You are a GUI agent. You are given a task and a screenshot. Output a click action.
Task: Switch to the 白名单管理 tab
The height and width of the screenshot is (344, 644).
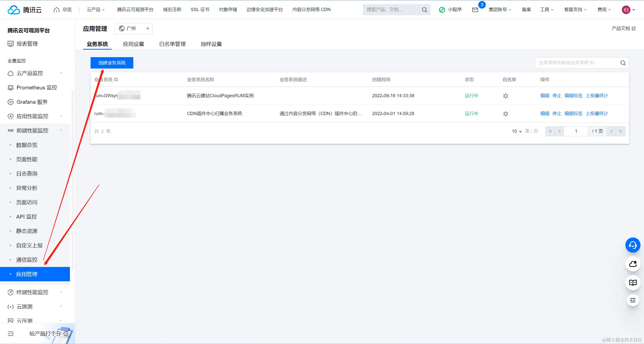tap(172, 44)
